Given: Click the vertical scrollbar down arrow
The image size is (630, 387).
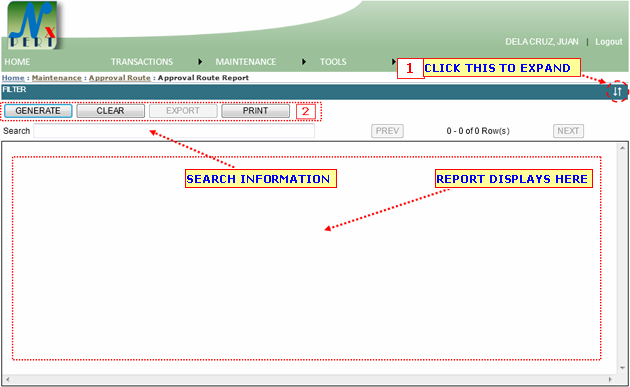Looking at the screenshot, I should tap(622, 368).
